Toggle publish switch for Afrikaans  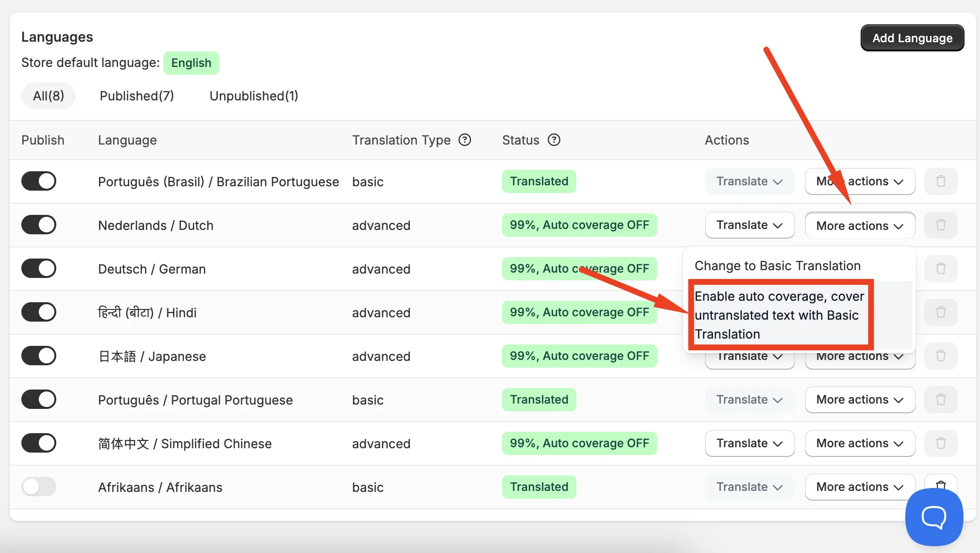pyautogui.click(x=39, y=487)
